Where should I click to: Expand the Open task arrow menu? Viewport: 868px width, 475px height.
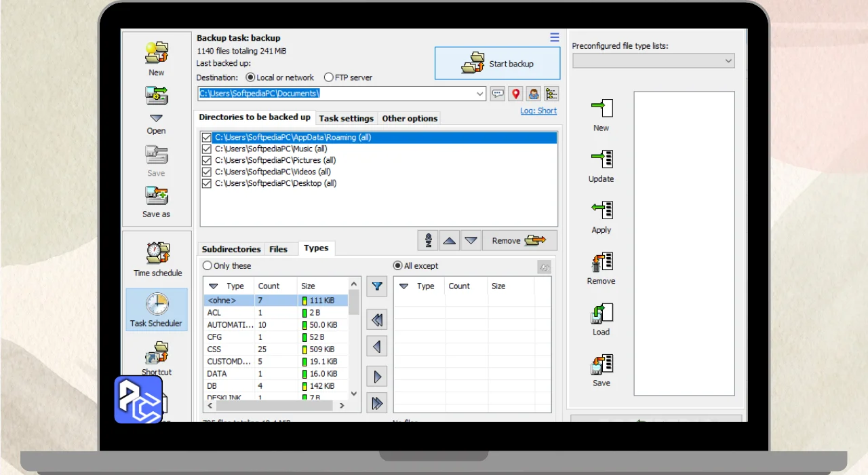point(157,118)
